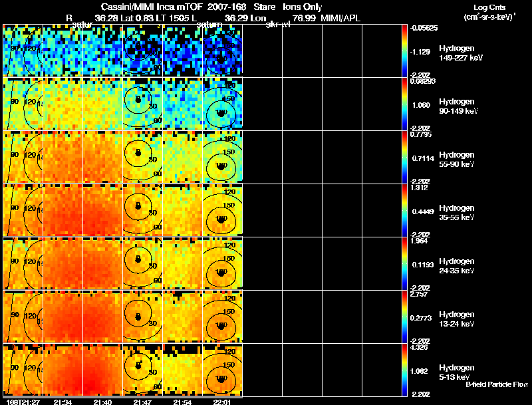532x405 pixels.
Task: Click the 21:47 time tick label
Action: coord(142,402)
